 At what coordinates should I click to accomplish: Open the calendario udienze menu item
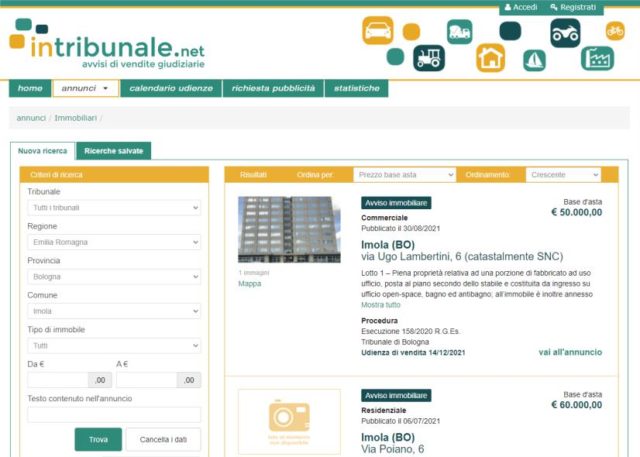(x=171, y=89)
